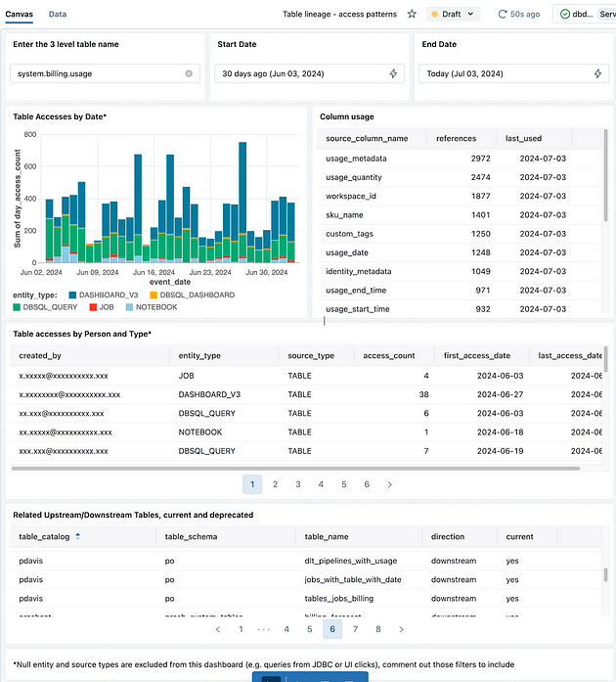Click the 3 level table name field
616x682 pixels.
tap(105, 73)
